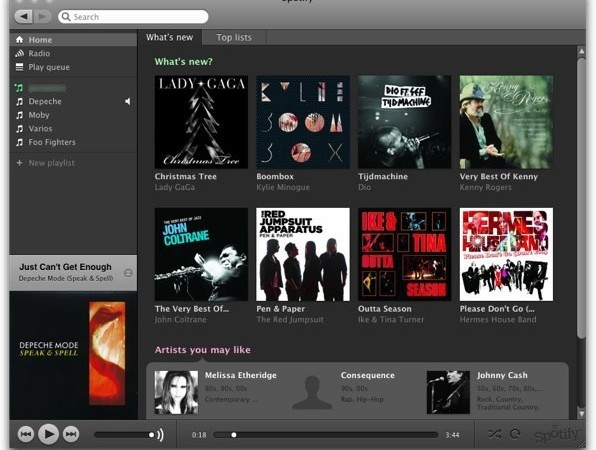
Task: Open the Ike & Tina Turner artist link
Action: click(391, 320)
